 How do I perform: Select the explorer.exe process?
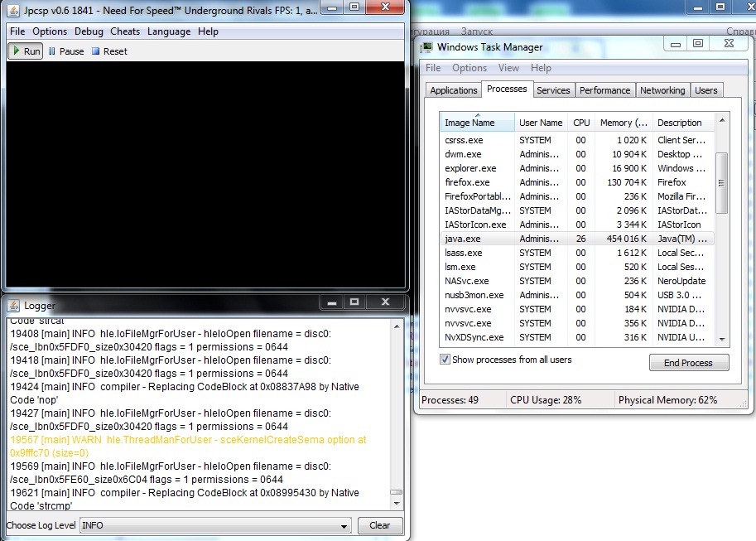pos(577,168)
